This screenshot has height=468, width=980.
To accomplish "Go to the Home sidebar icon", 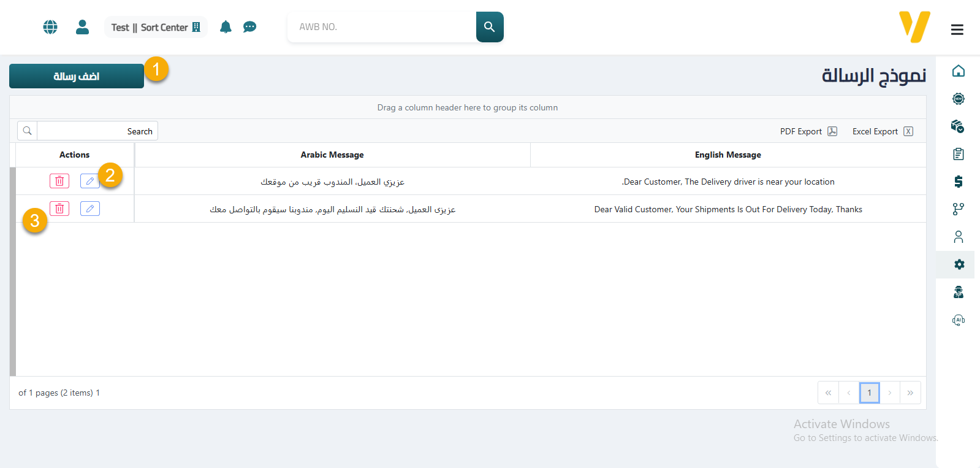I will 959,71.
